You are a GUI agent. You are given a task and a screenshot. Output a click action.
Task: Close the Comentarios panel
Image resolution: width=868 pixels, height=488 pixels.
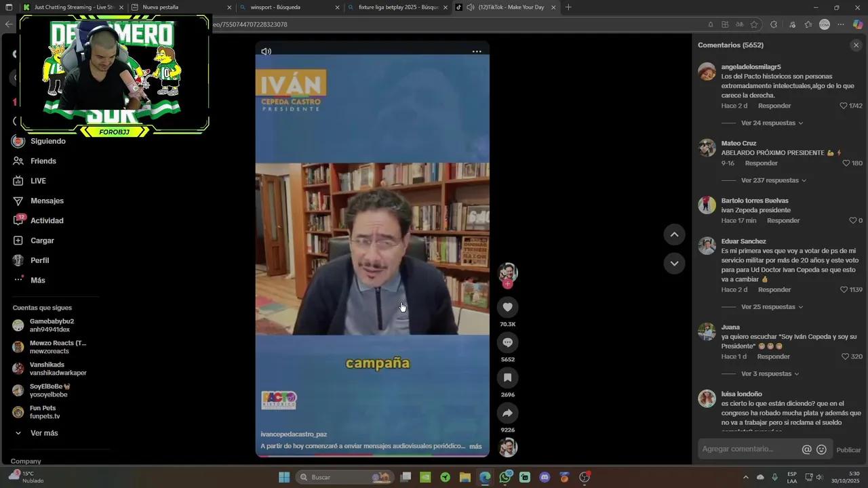tap(856, 45)
